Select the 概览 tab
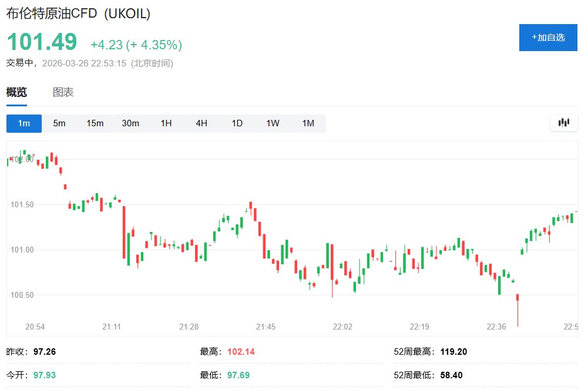 [16, 92]
